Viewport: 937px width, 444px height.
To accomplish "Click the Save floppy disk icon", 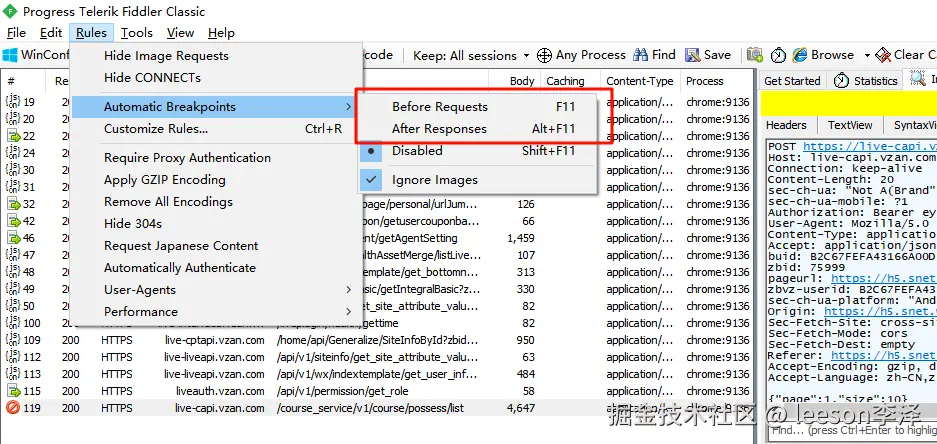I will 693,56.
